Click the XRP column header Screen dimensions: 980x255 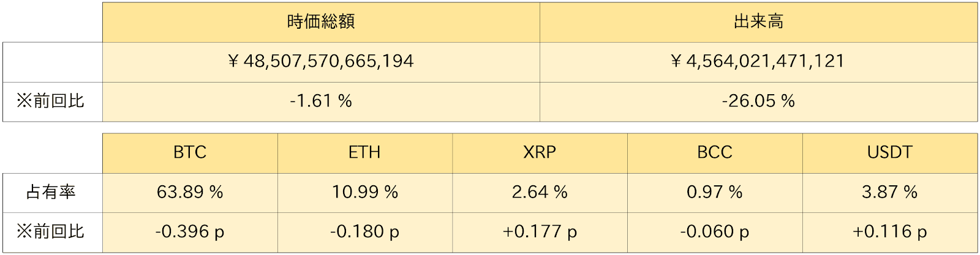(x=540, y=152)
